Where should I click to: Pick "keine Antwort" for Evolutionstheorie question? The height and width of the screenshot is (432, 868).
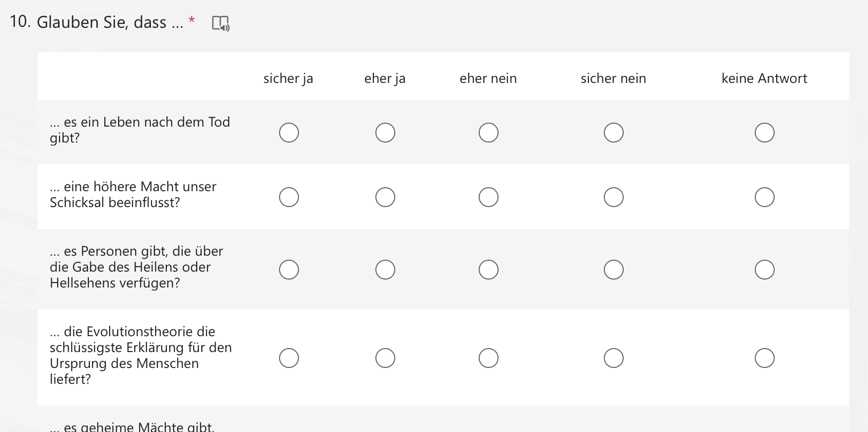click(x=765, y=358)
